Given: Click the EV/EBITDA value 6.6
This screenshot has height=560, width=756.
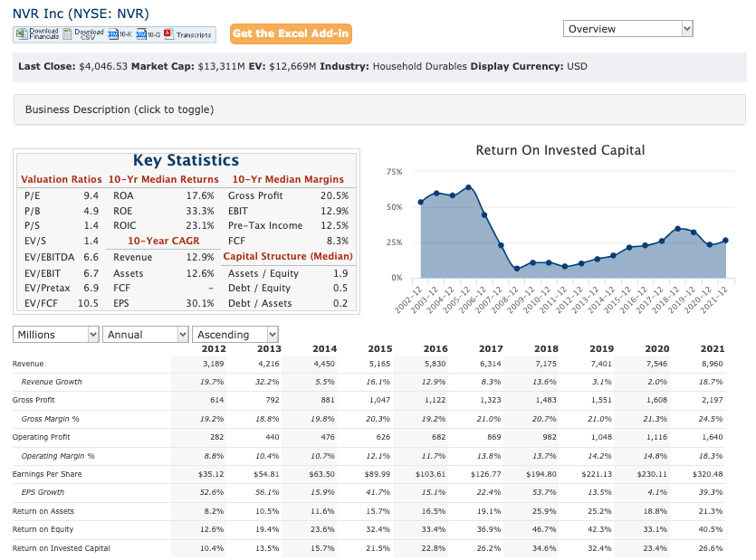Looking at the screenshot, I should [x=91, y=257].
